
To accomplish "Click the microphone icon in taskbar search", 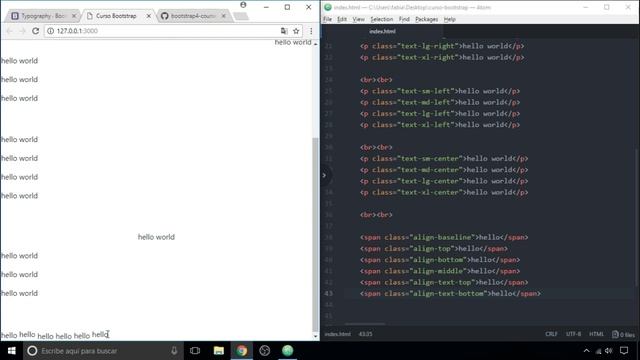I will (x=174, y=351).
